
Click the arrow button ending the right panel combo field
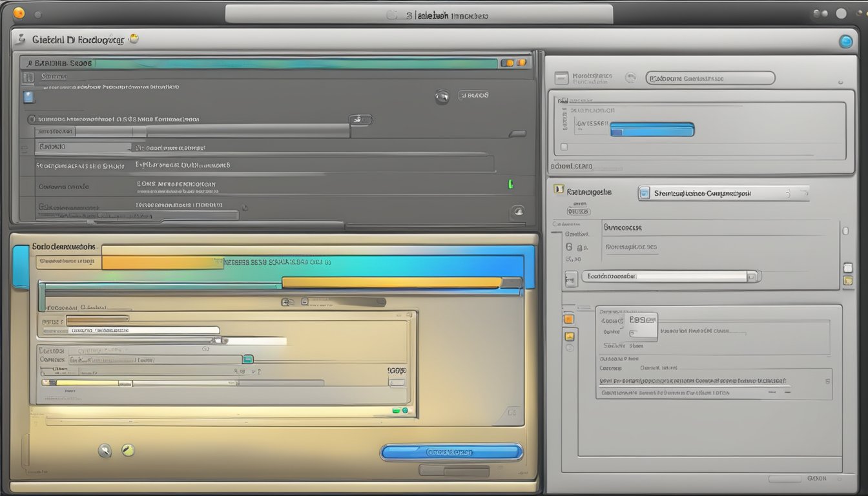(752, 276)
